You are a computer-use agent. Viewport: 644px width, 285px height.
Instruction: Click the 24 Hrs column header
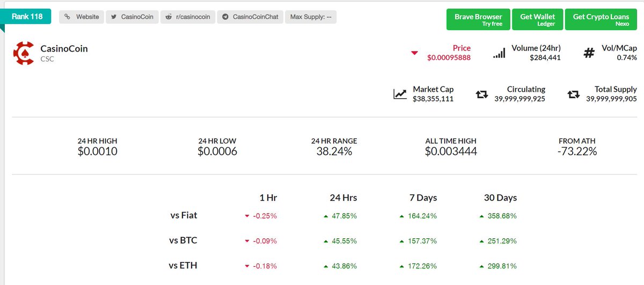(x=343, y=198)
